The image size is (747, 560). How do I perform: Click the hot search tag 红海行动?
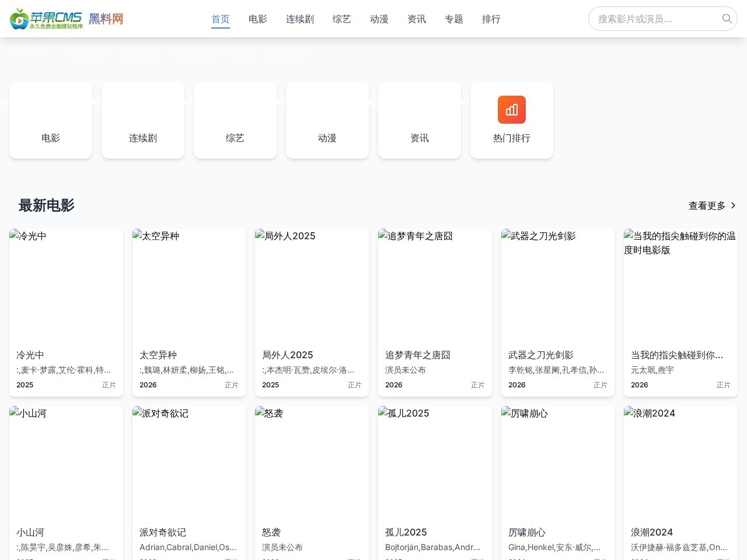pyautogui.click(x=286, y=51)
